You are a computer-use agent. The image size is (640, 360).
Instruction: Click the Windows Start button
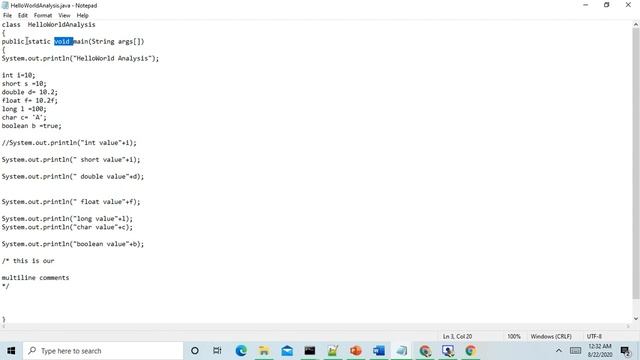[x=11, y=351]
